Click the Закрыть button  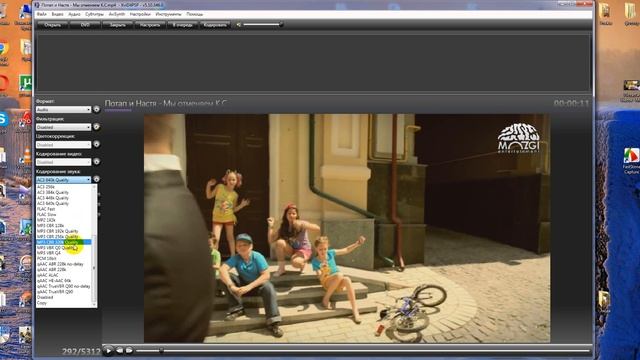[x=118, y=25]
